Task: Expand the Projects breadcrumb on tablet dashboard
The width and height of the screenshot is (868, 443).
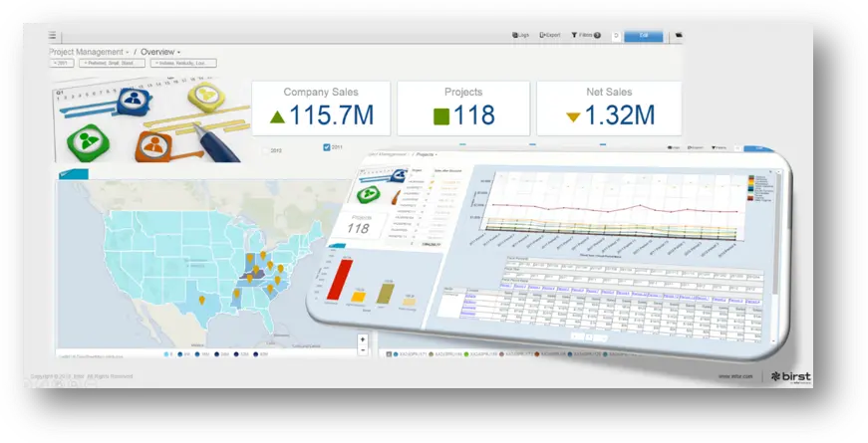Action: 427,155
